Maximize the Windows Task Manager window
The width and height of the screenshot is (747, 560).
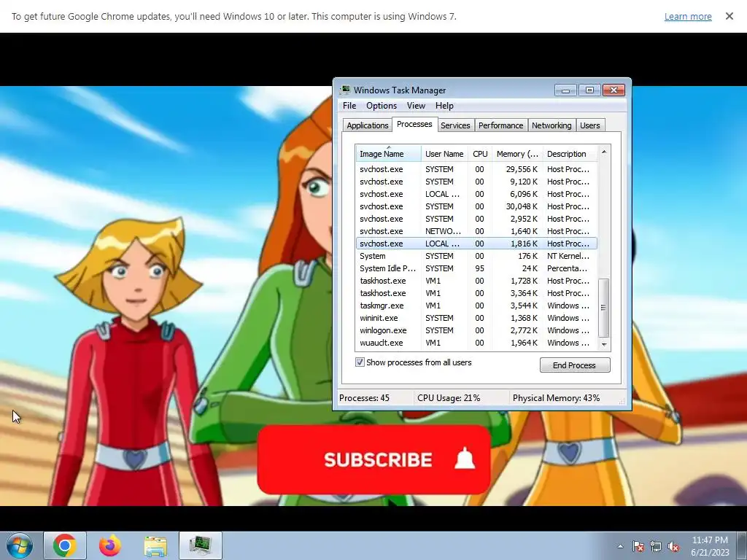point(589,90)
